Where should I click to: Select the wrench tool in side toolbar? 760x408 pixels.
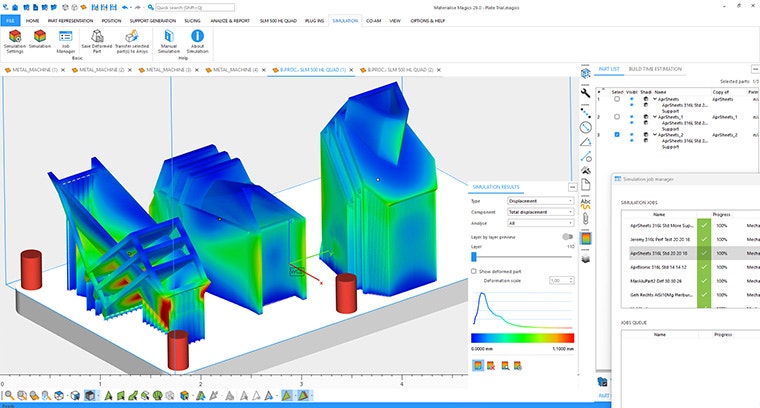(586, 93)
